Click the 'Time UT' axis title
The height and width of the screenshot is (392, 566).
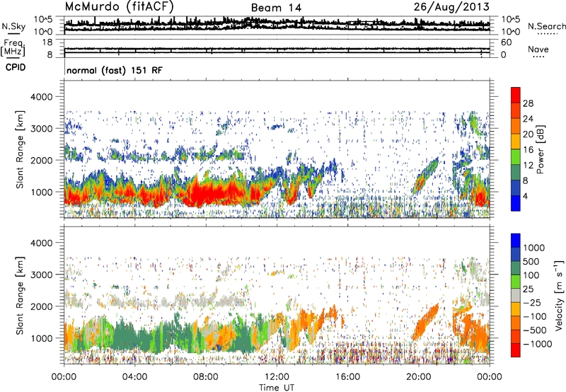277,388
